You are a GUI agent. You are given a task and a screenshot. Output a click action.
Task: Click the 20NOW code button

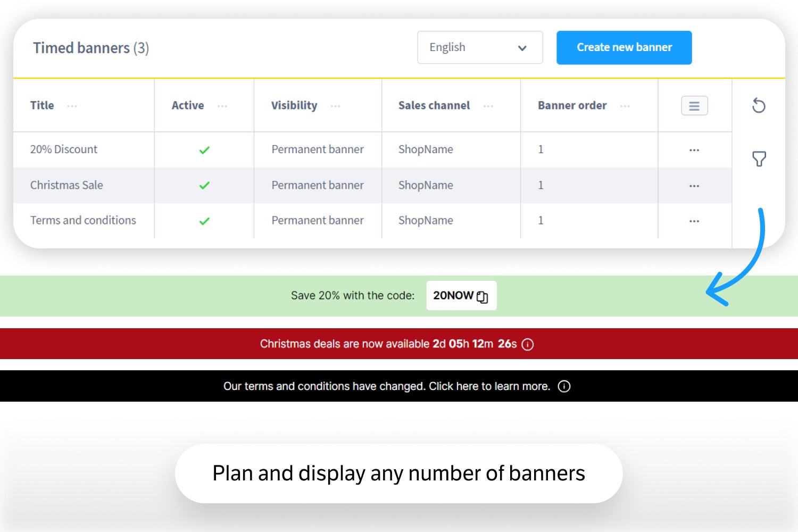(461, 295)
